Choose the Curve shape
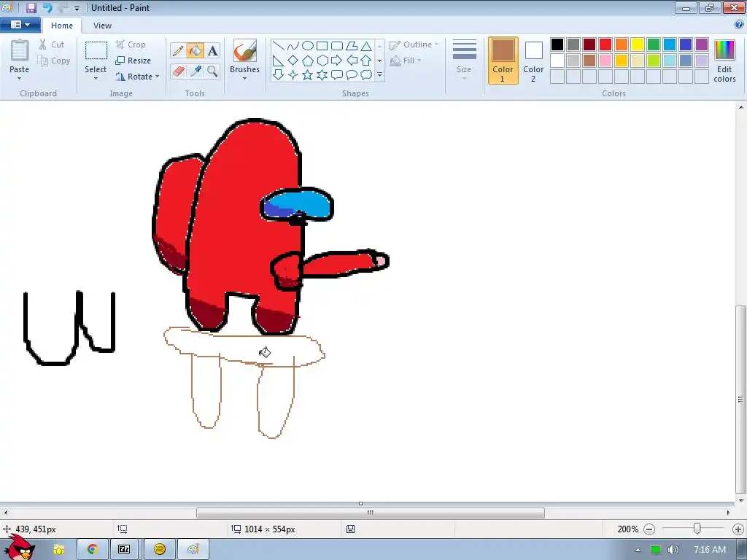This screenshot has height=560, width=747. (x=293, y=46)
